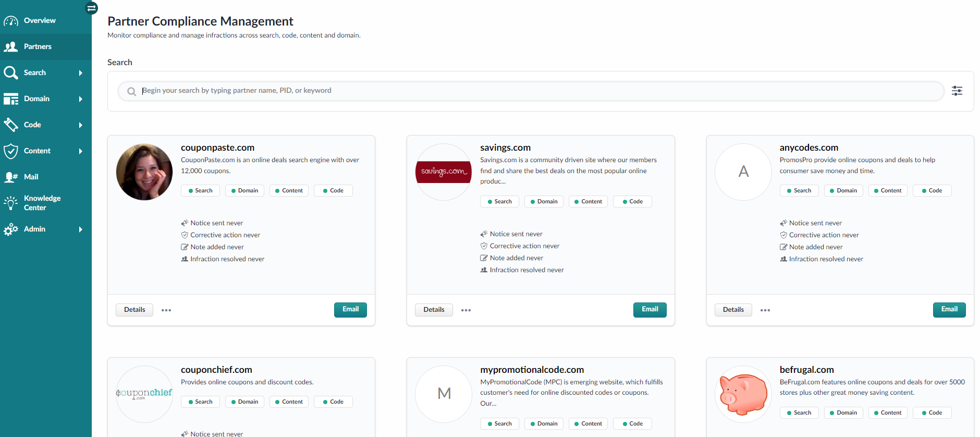Click the Overview speedometer icon

pos(11,21)
